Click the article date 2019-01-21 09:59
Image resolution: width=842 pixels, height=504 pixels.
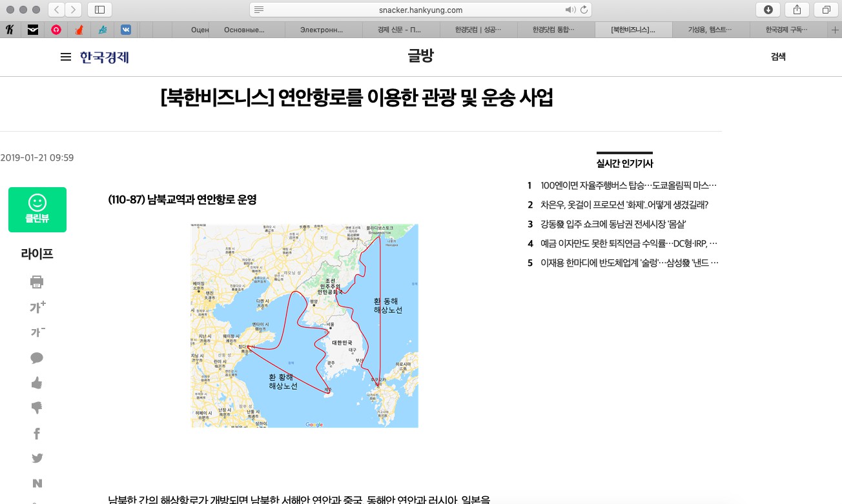(x=37, y=157)
